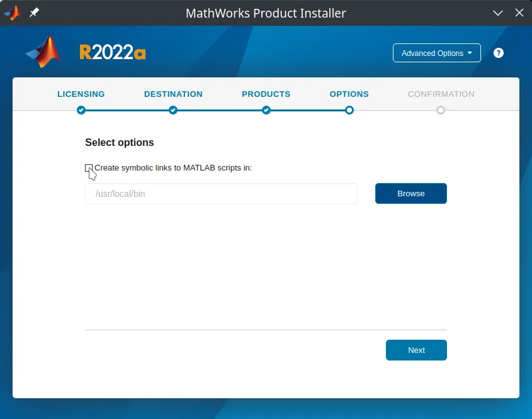The image size is (532, 419).
Task: Close the MathWorks Product Installer window
Action: pos(519,13)
